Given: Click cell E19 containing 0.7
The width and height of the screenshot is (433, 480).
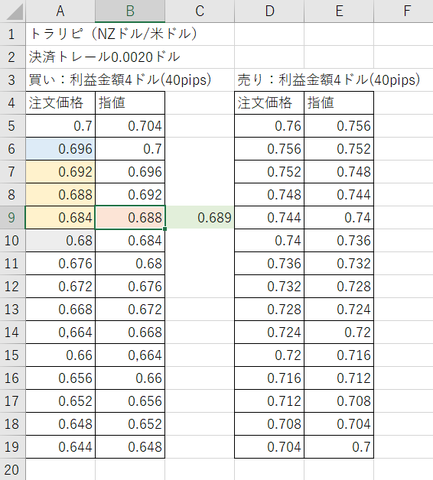Looking at the screenshot, I should tap(339, 447).
